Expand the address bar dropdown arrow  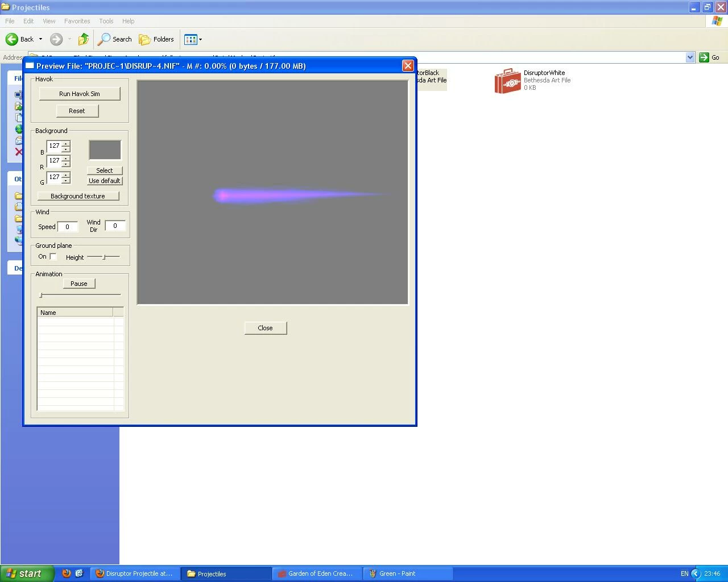tap(690, 57)
